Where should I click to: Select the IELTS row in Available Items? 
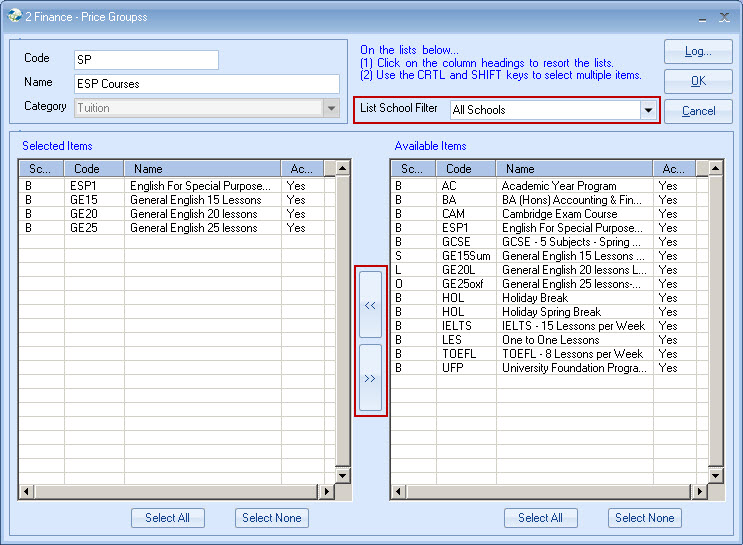(x=545, y=326)
